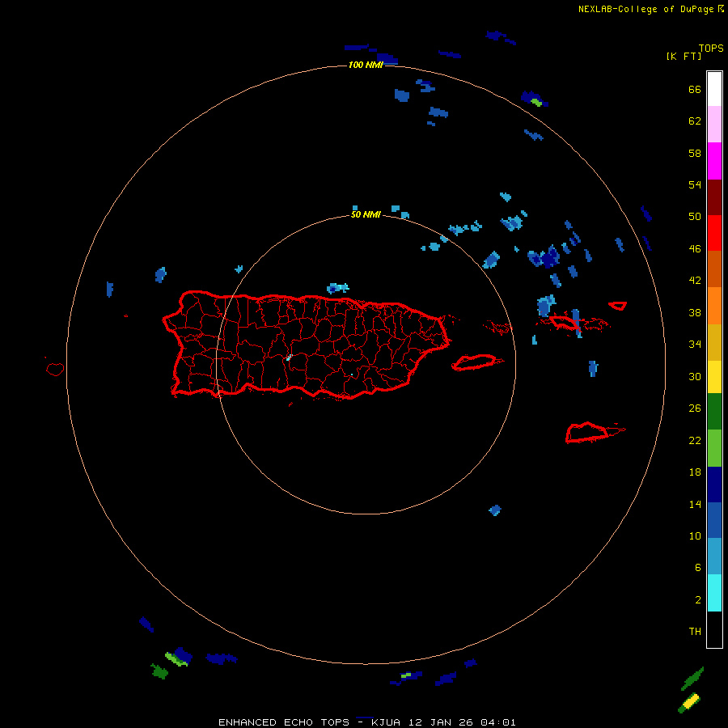This screenshot has width=728, height=728.
Task: Click the "50" legend label
Action: pos(695,216)
